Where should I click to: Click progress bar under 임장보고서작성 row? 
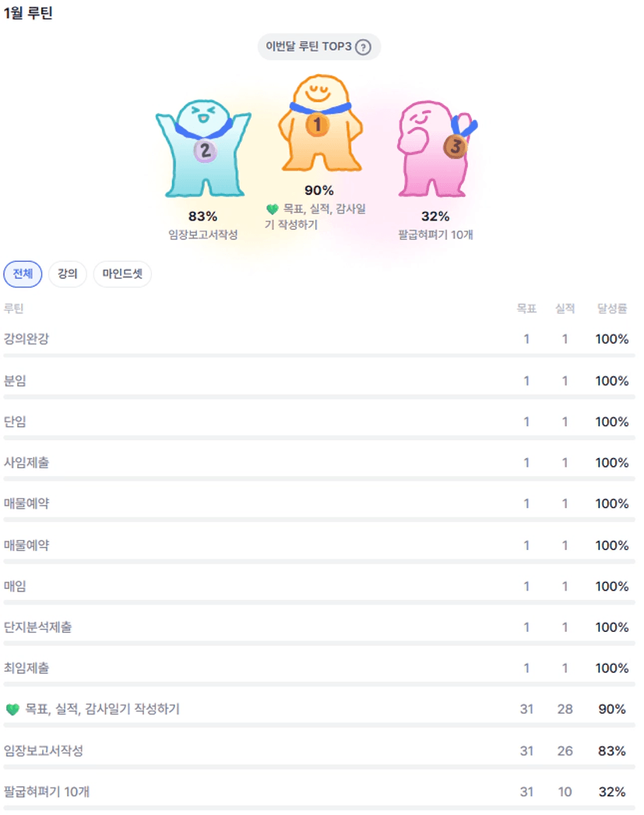[x=319, y=766]
